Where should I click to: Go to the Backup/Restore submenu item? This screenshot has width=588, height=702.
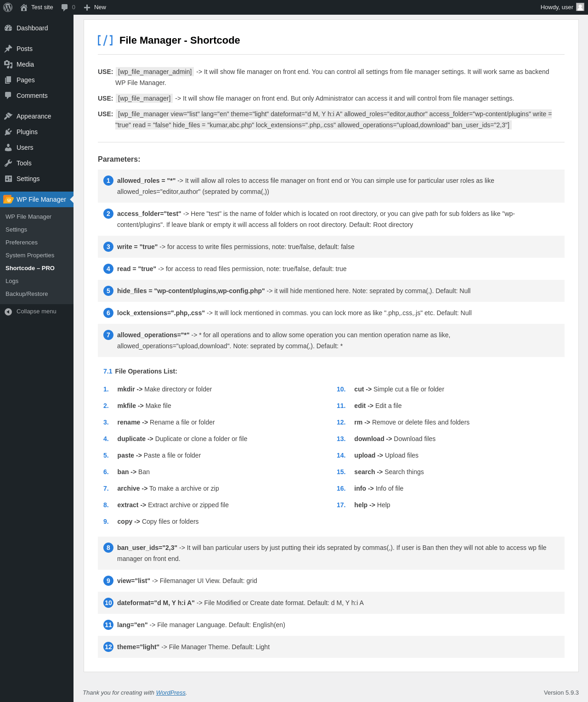pos(27,294)
